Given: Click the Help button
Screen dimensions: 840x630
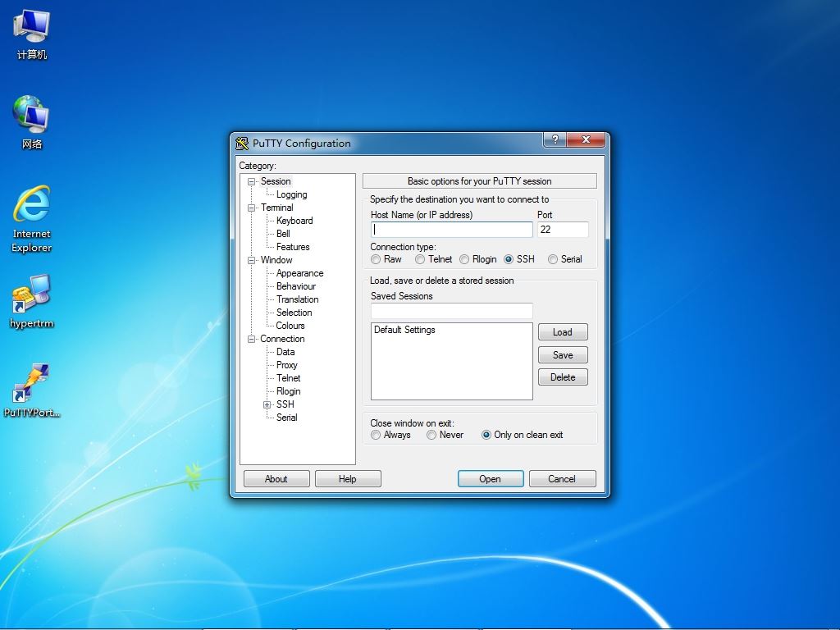Looking at the screenshot, I should click(348, 479).
